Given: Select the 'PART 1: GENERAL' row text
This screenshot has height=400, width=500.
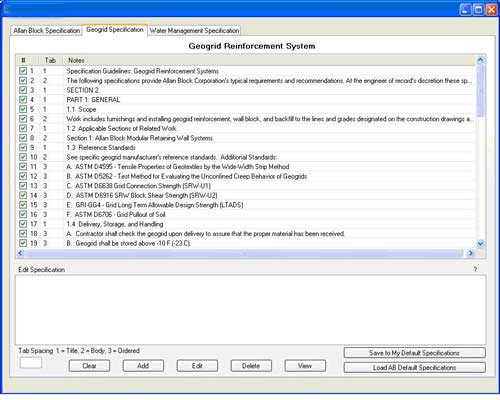Looking at the screenshot, I should pos(93,100).
